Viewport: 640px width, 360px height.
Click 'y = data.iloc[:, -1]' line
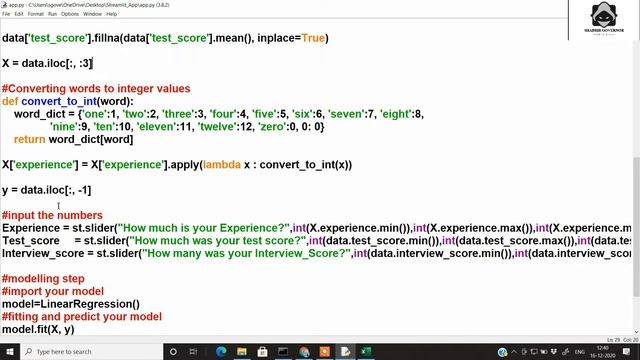pyautogui.click(x=47, y=190)
